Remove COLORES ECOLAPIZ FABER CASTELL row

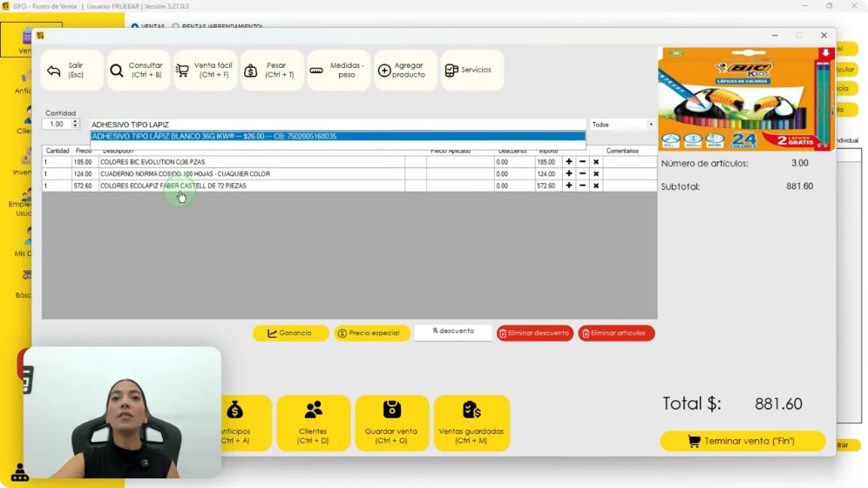click(596, 186)
